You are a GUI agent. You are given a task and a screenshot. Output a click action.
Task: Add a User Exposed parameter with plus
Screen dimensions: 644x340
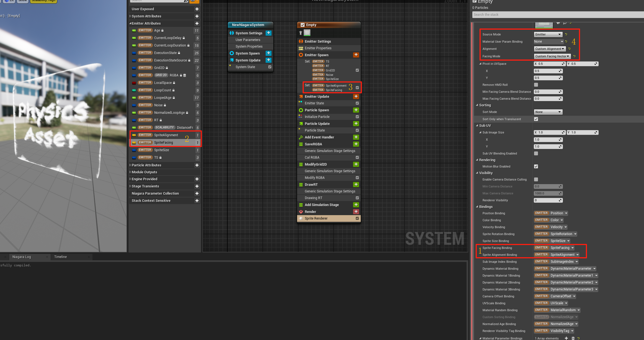(197, 9)
